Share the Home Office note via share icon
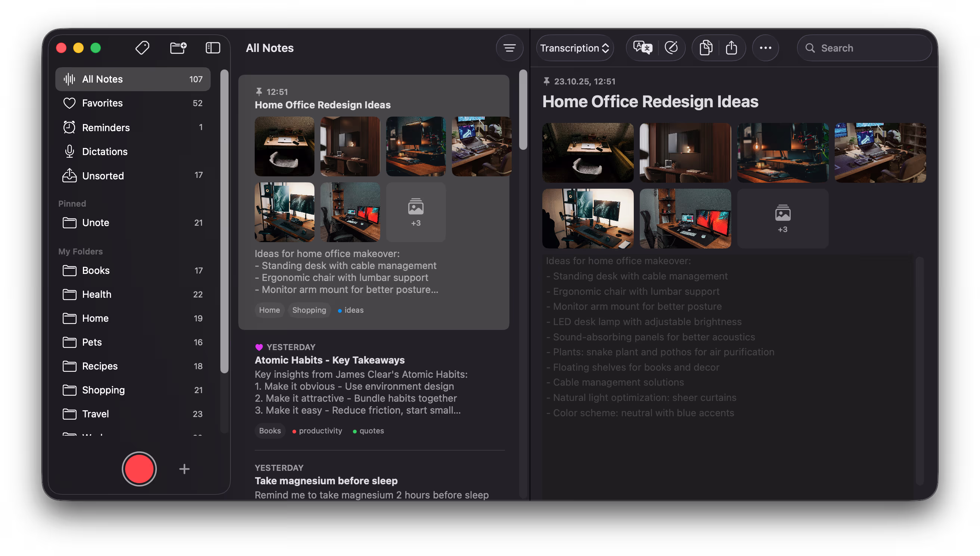 tap(732, 48)
